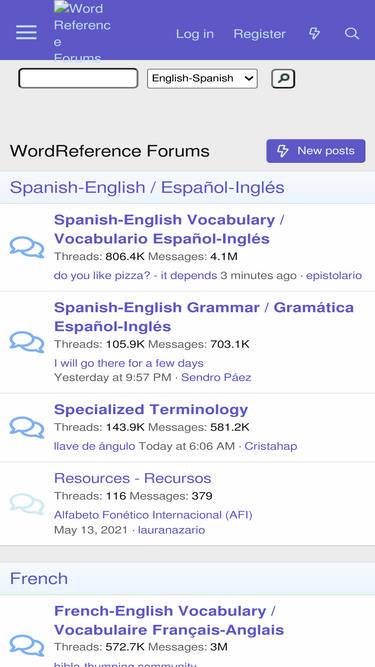Open Spanish-English / Español-Inglés category heading
This screenshot has width=375, height=667.
(147, 188)
